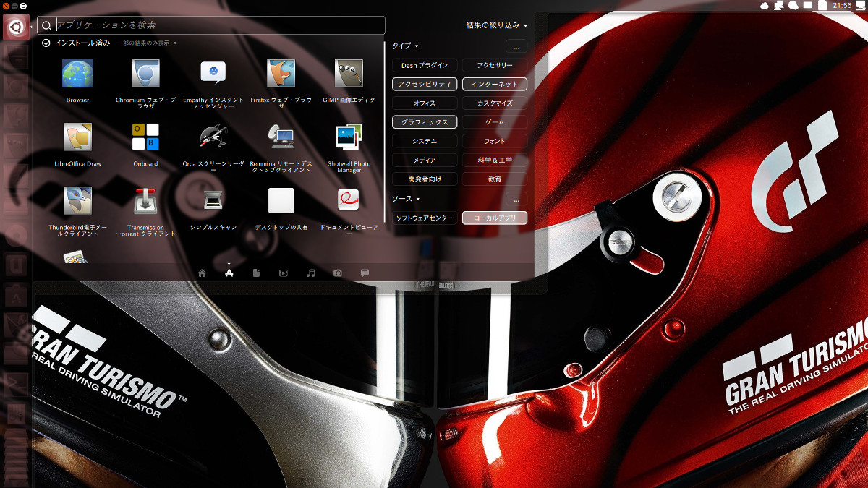Image resolution: width=868 pixels, height=488 pixels.
Task: Enable the システム filter
Action: point(425,141)
